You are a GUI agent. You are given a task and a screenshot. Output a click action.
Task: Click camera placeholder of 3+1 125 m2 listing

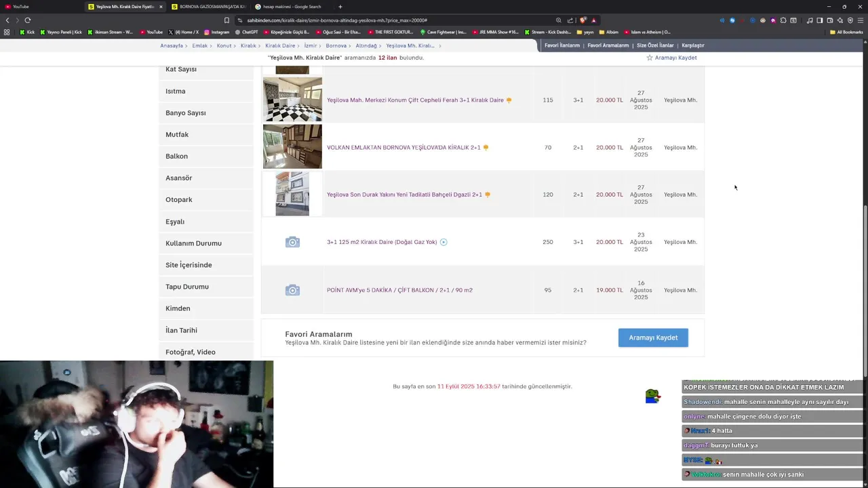(292, 242)
